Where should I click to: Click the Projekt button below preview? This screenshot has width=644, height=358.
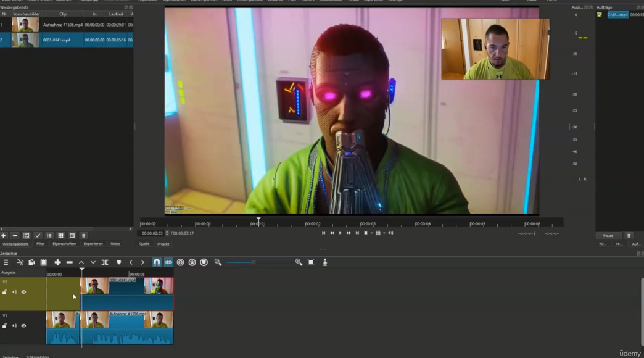163,244
